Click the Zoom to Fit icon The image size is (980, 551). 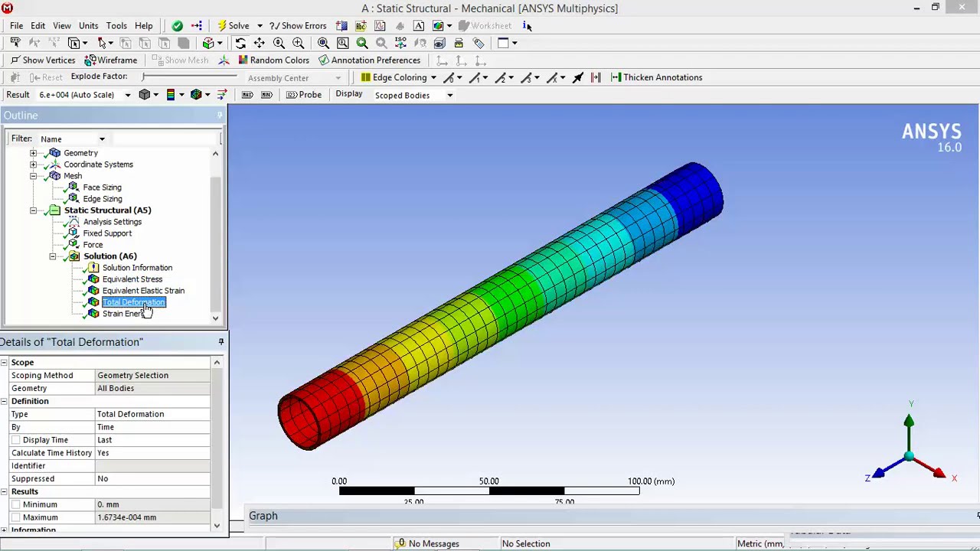point(323,43)
